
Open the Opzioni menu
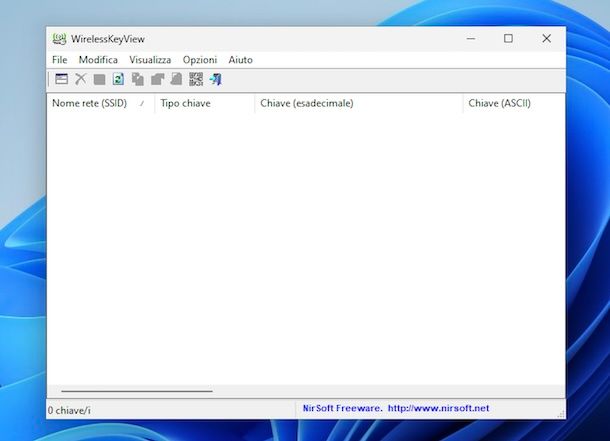[x=200, y=60]
